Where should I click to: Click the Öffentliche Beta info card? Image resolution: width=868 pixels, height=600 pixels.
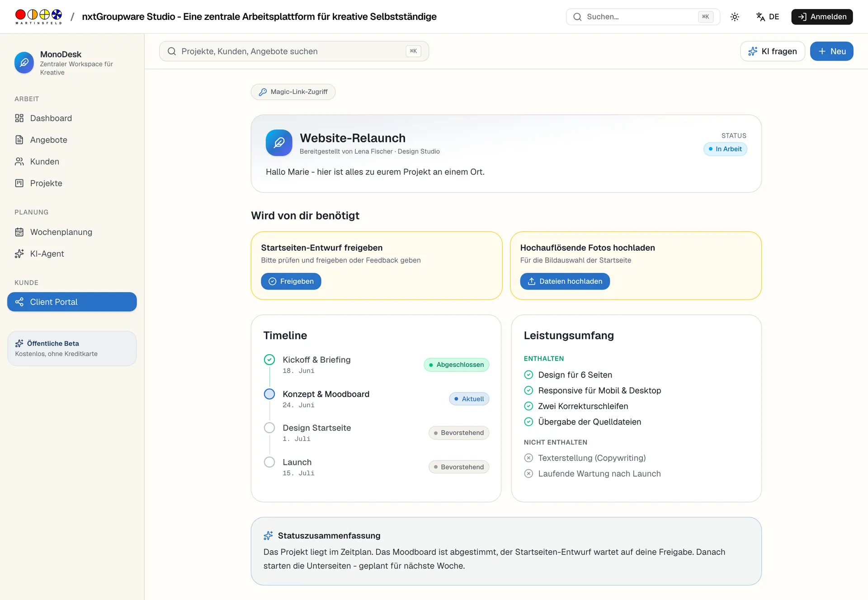tap(72, 348)
